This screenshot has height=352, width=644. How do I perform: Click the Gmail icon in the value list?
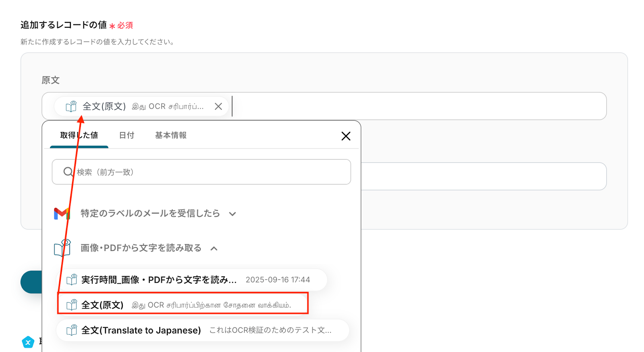(62, 214)
